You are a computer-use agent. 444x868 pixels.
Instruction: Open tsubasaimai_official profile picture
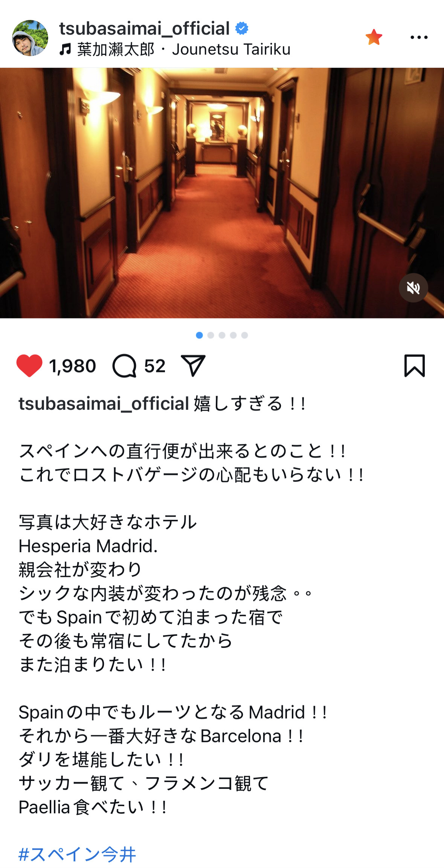click(x=30, y=38)
